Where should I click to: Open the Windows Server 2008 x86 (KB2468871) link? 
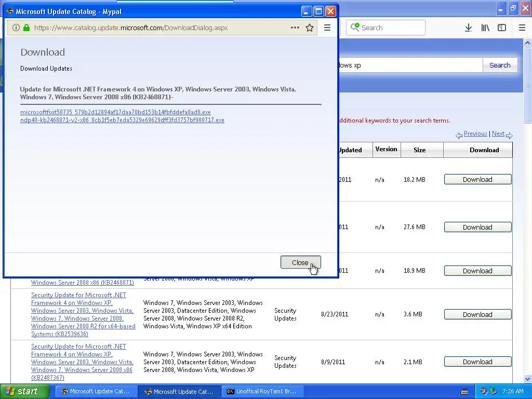click(83, 283)
